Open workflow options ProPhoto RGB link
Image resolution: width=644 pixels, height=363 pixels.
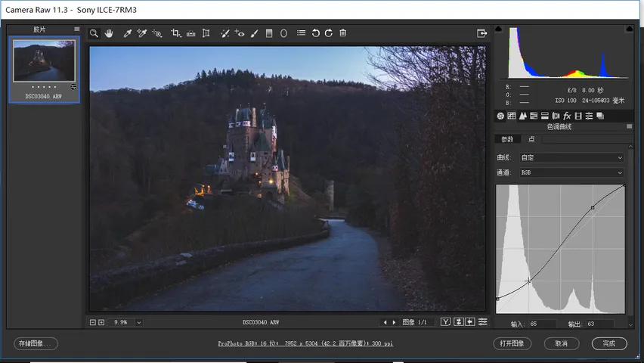coord(305,343)
